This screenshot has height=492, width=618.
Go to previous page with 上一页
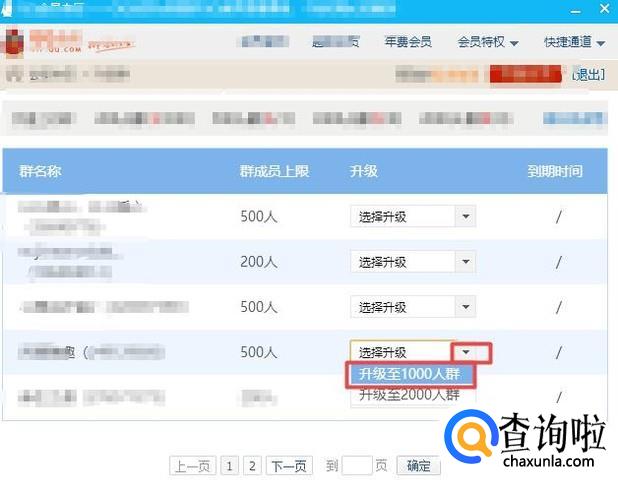pos(190,466)
